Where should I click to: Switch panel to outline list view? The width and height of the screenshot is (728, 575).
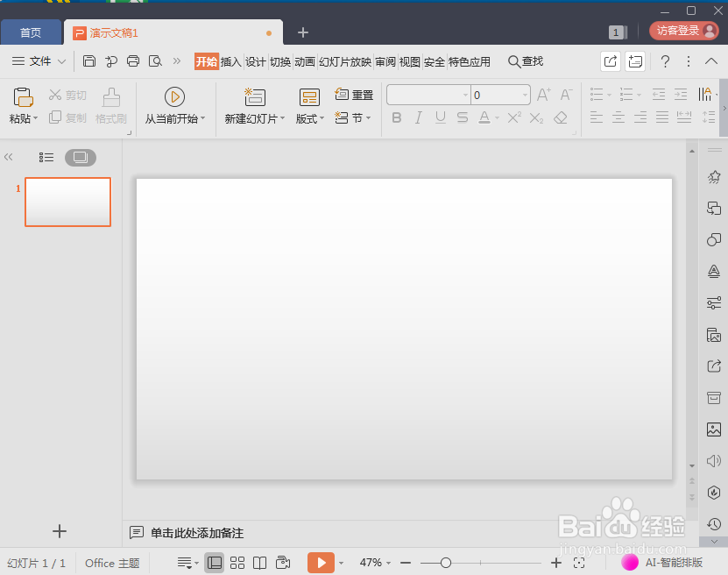coord(46,158)
